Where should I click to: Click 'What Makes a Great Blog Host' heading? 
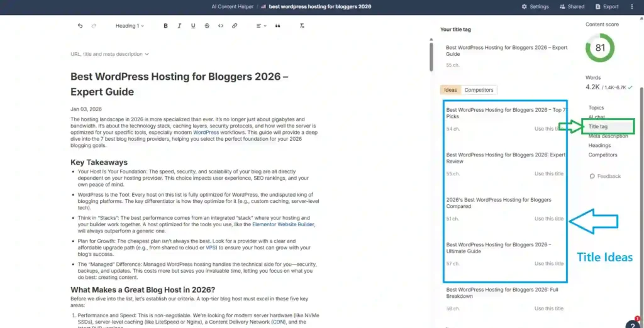tap(143, 290)
